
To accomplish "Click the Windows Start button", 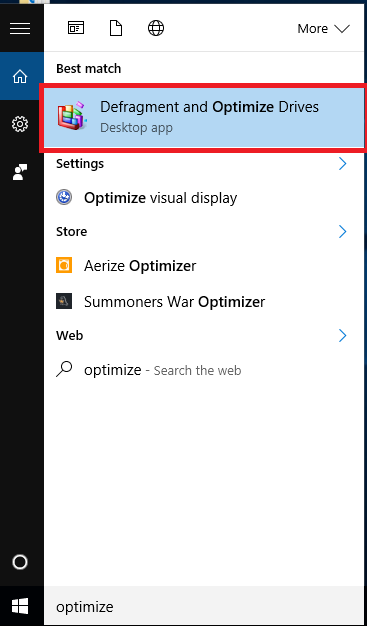I will pos(20,606).
